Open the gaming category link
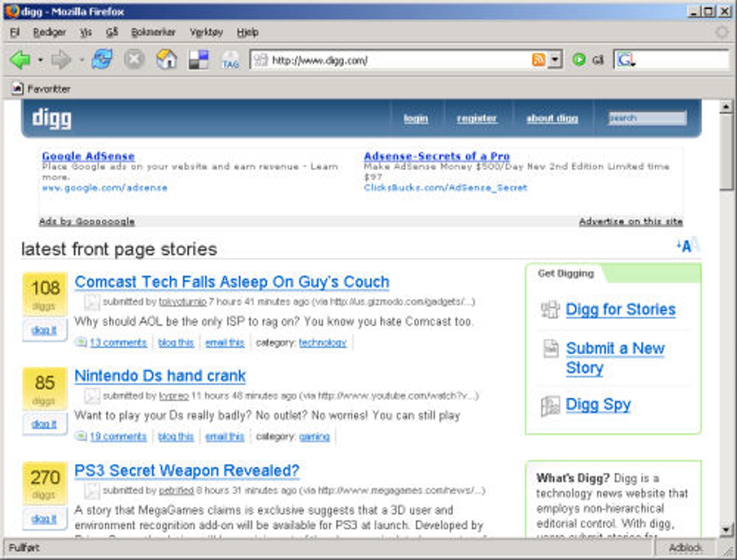The height and width of the screenshot is (560, 737). click(x=314, y=437)
